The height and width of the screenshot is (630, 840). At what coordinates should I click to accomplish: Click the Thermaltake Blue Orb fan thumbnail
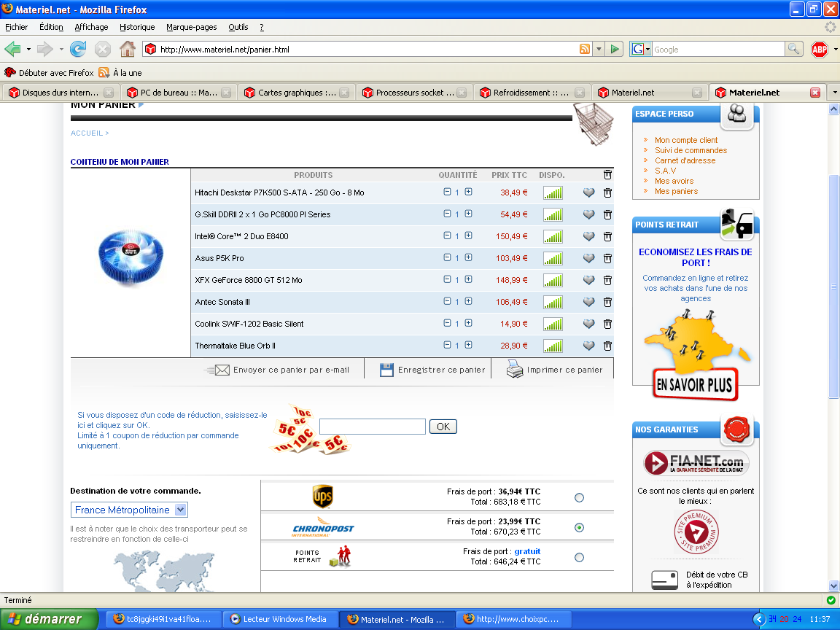point(131,257)
